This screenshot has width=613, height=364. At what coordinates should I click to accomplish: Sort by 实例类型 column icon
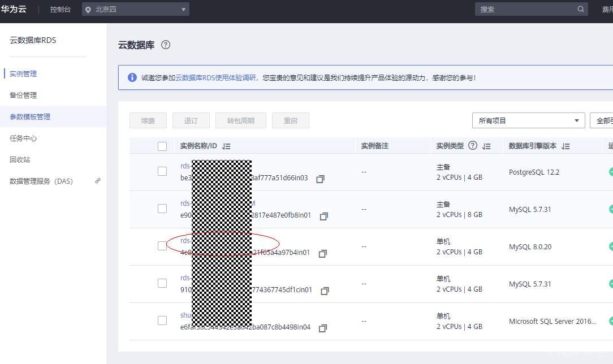point(486,146)
